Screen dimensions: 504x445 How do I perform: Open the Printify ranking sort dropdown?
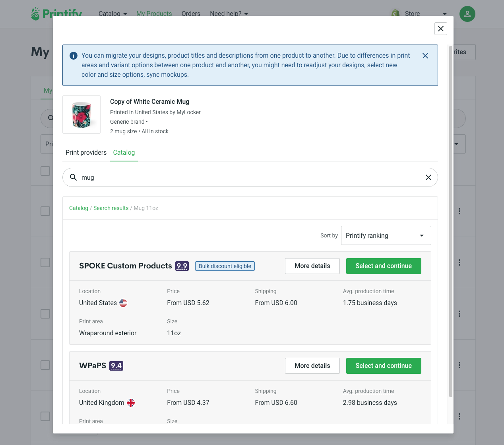[x=386, y=235]
